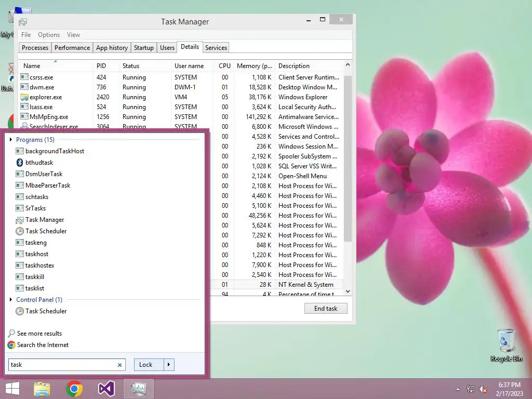Collapse Programs (15) group
Screen dimensions: 532x399
(x=11, y=139)
